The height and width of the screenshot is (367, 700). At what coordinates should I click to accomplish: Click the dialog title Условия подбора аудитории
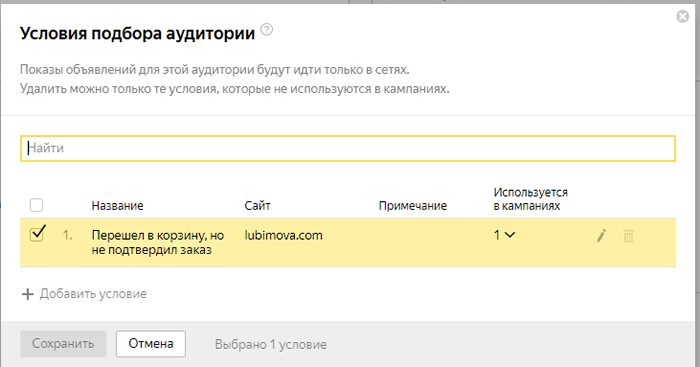click(x=138, y=33)
